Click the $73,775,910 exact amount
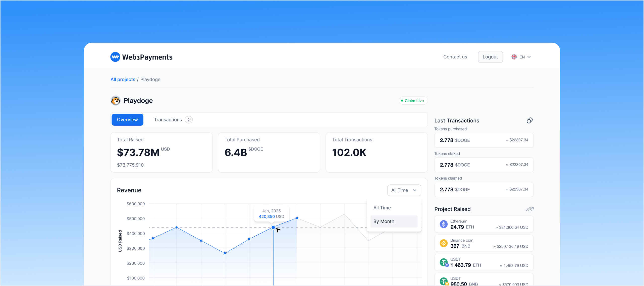The height and width of the screenshot is (286, 644). point(130,165)
